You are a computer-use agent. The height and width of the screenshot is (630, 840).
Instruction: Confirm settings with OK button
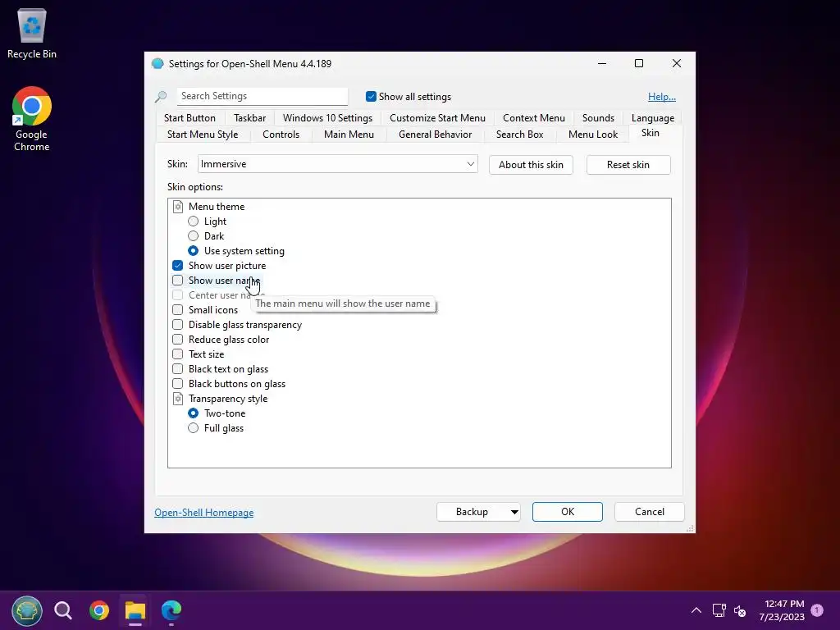(568, 512)
